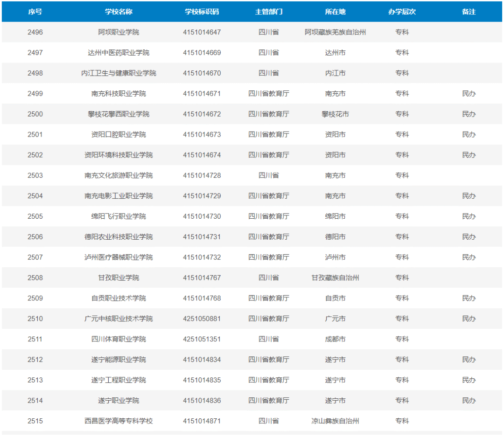Click location 凉山彝族自治州
The width and height of the screenshot is (504, 437).
335,421
